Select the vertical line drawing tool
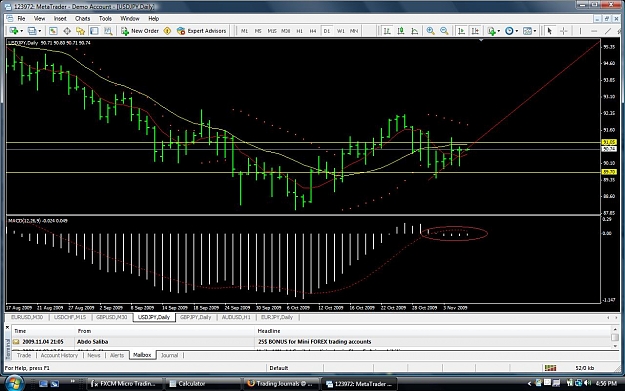 point(580,31)
